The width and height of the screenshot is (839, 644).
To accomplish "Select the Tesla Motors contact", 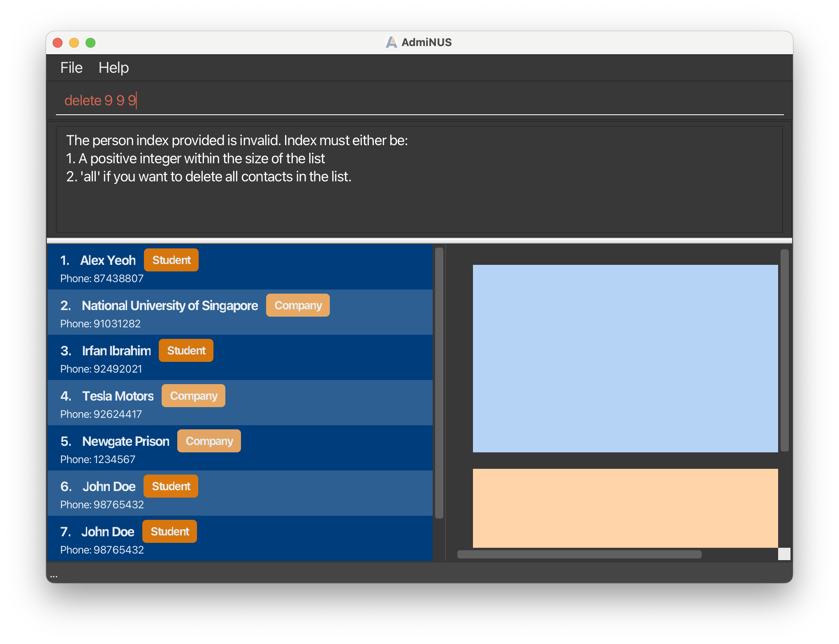I will click(118, 396).
